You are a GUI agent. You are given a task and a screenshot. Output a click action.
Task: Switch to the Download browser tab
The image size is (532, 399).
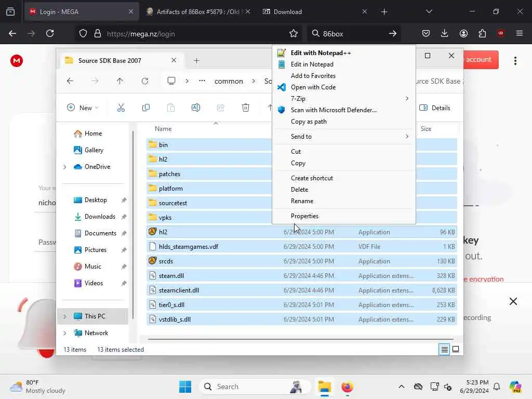[288, 12]
